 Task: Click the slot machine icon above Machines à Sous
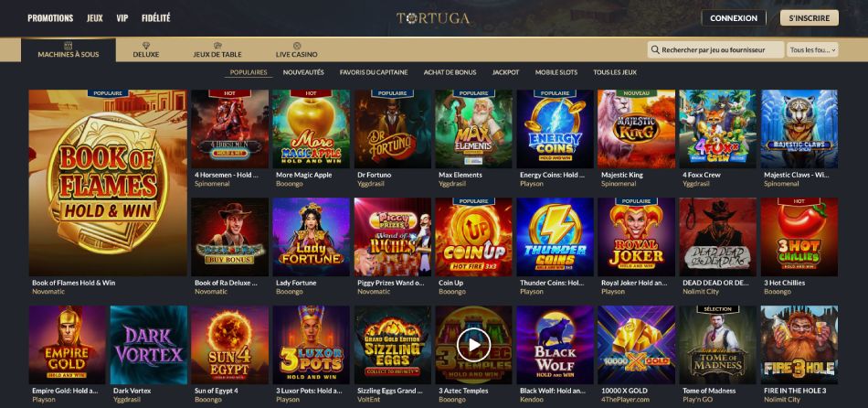[69, 46]
